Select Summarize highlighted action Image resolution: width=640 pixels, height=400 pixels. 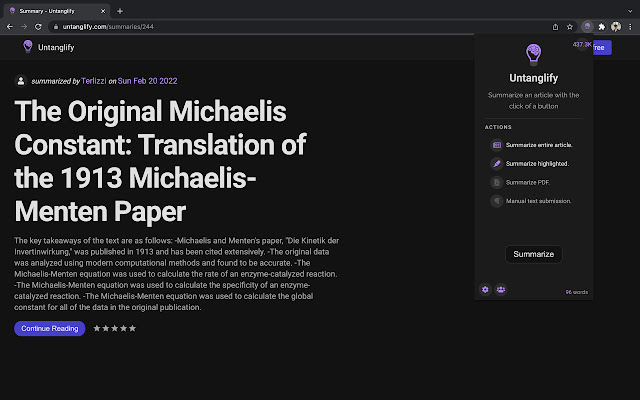pos(536,163)
